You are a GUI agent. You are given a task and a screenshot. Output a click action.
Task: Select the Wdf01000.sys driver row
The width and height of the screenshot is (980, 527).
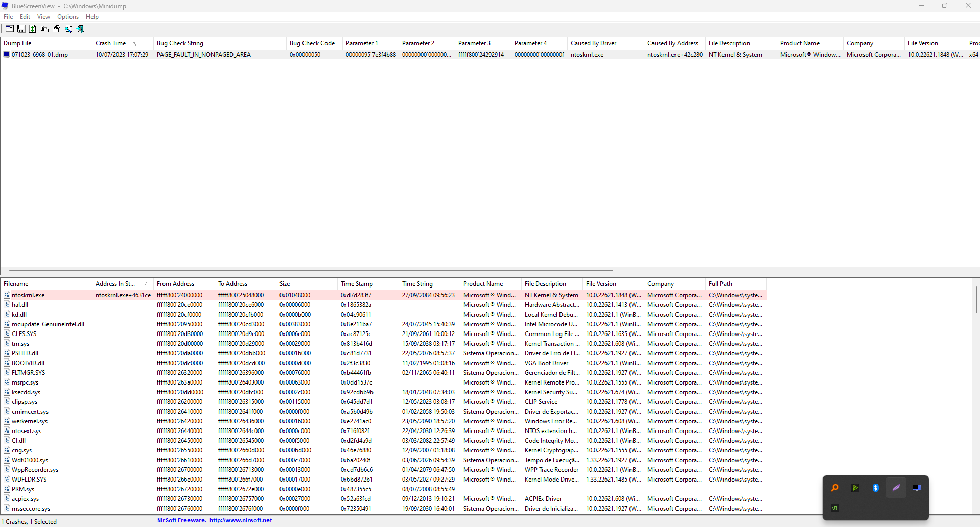point(383,460)
